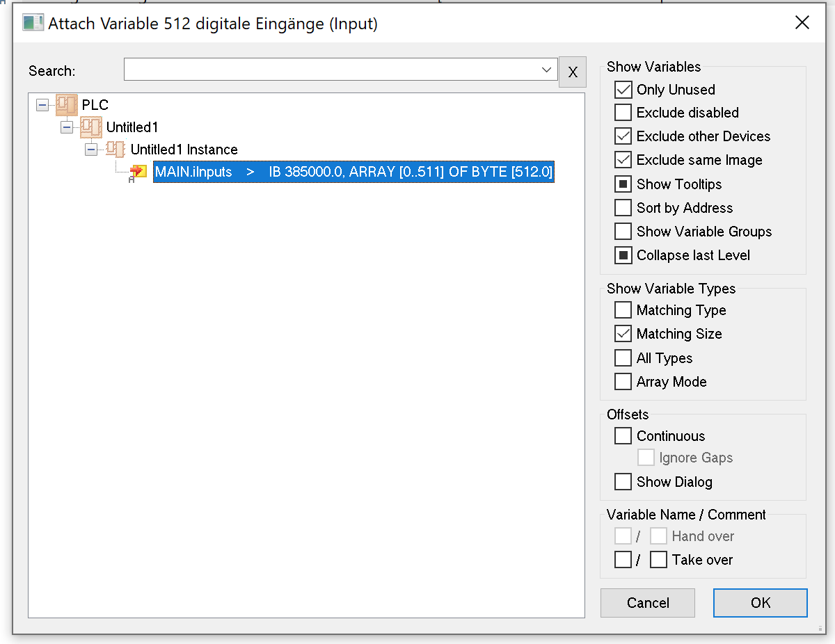Uncheck Exclude same Image

tap(623, 160)
